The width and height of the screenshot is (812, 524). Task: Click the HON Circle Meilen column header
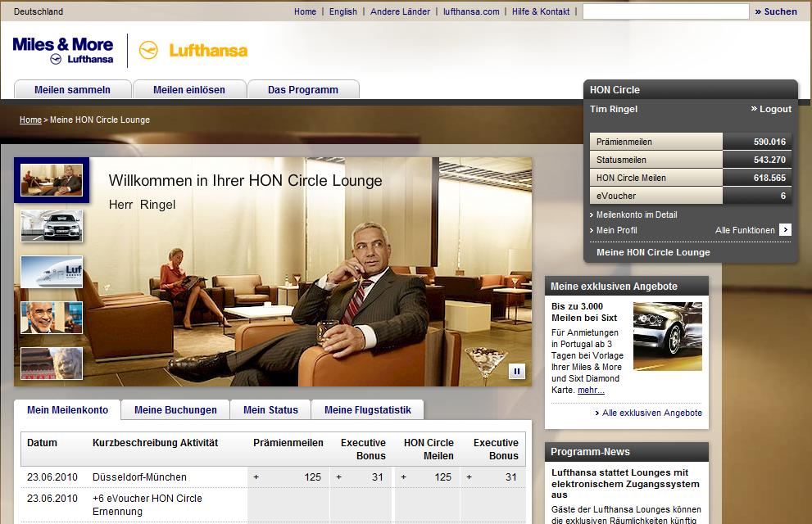(x=429, y=449)
